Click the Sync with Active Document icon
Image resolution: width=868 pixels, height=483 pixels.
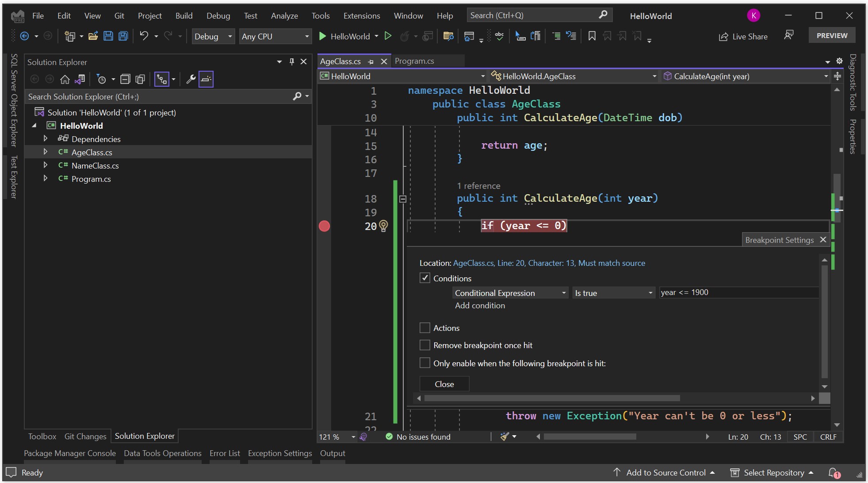[x=80, y=79]
